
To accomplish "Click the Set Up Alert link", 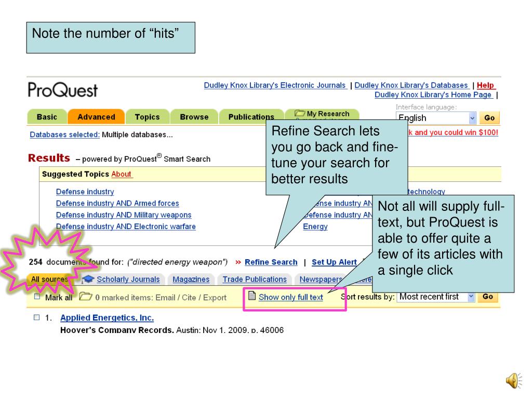I will (334, 262).
